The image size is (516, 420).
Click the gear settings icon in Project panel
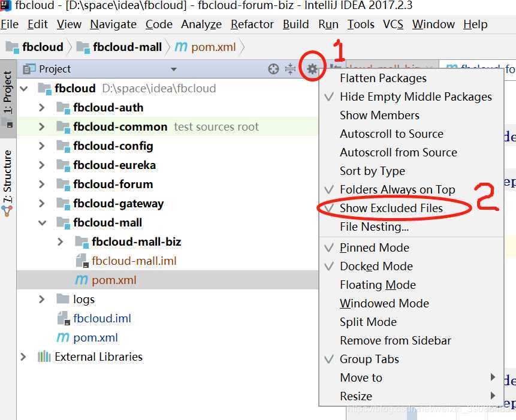[312, 69]
